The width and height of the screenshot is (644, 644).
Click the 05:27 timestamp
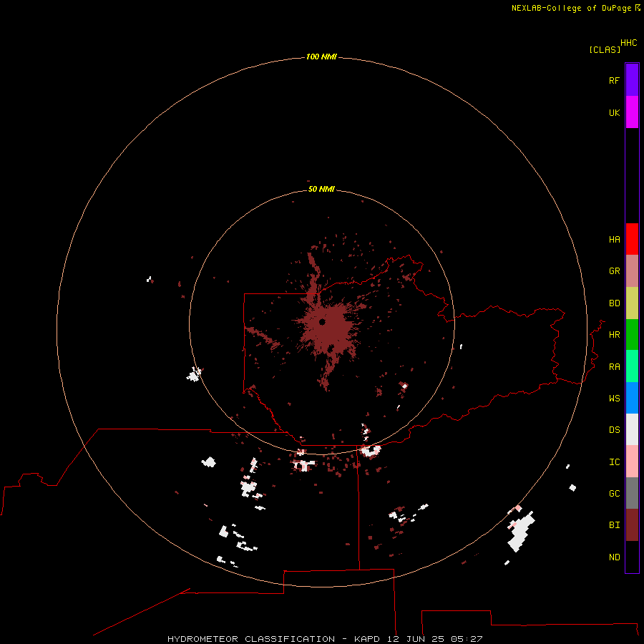coord(466,639)
